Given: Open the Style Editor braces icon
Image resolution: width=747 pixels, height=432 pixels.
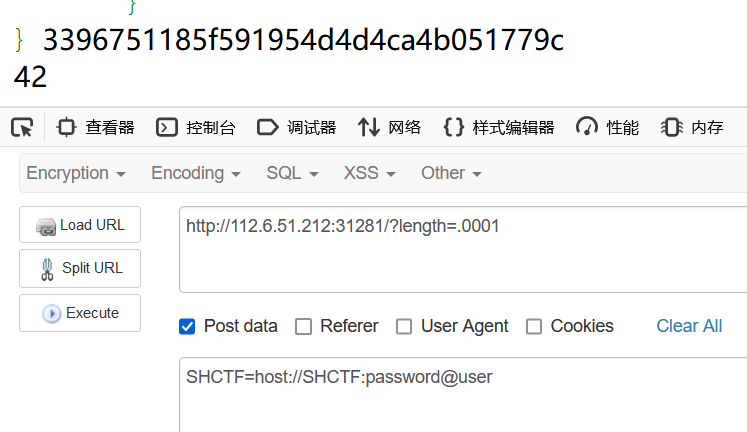Looking at the screenshot, I should (x=453, y=127).
